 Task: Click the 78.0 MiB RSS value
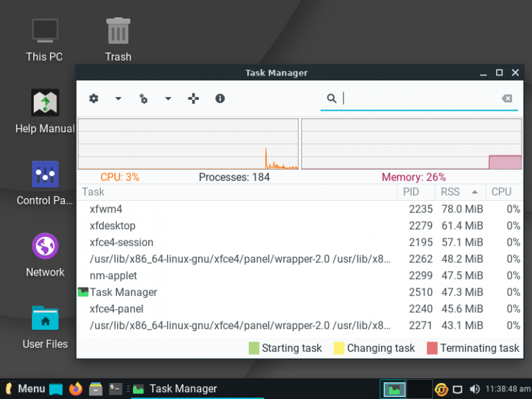462,209
